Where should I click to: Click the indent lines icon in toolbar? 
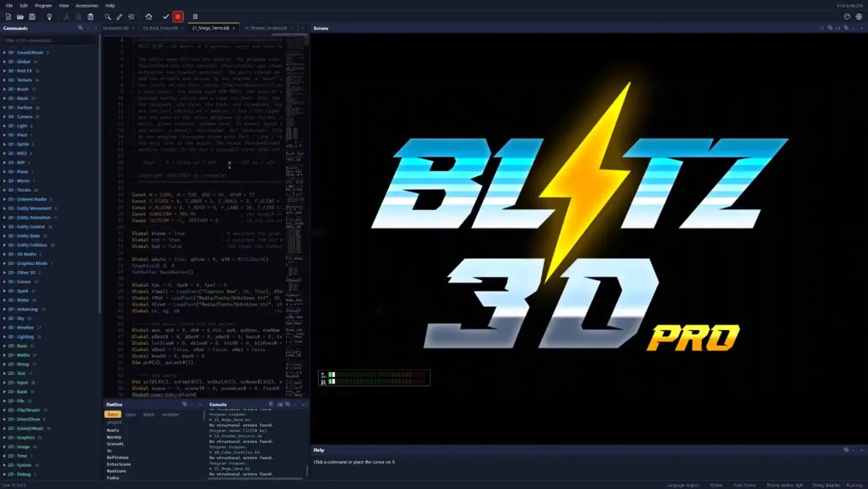pyautogui.click(x=131, y=17)
